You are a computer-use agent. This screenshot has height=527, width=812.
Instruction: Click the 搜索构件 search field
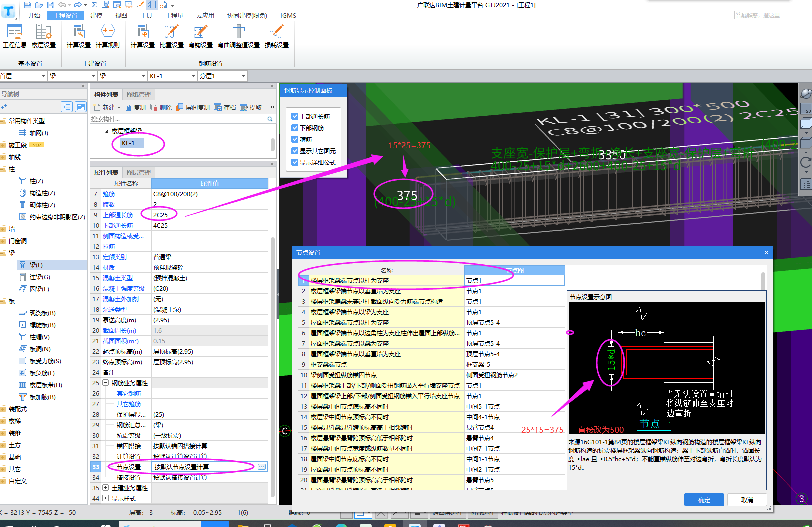click(178, 119)
